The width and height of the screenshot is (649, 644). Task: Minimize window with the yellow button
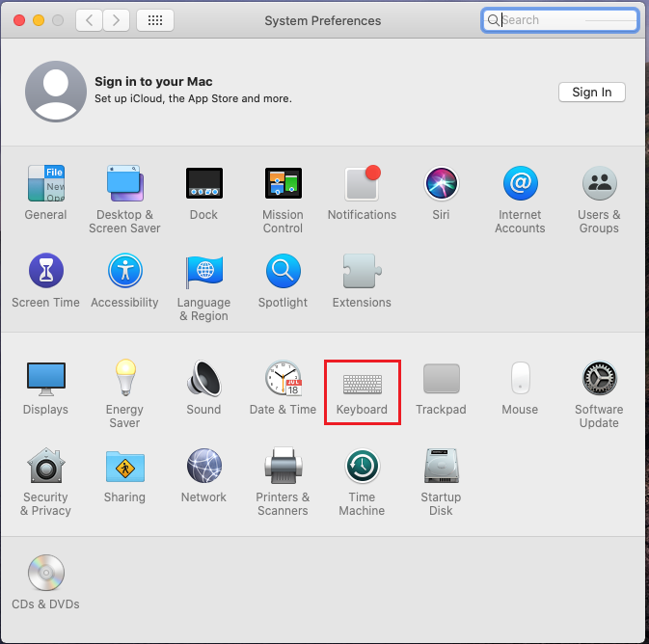click(39, 20)
